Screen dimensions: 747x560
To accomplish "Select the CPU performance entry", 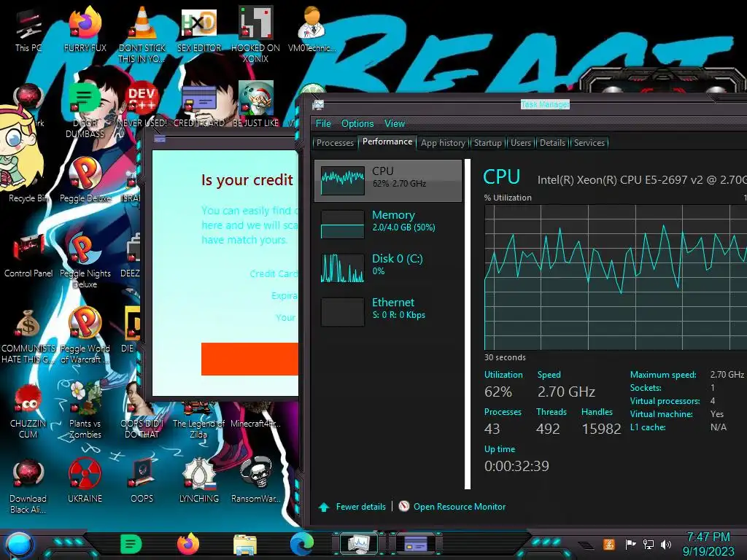I will 388,181.
